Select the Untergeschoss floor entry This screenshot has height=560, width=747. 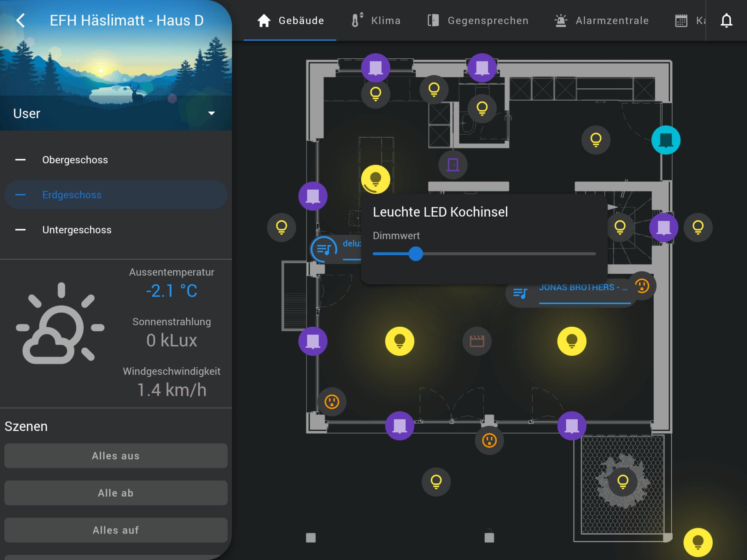point(77,230)
